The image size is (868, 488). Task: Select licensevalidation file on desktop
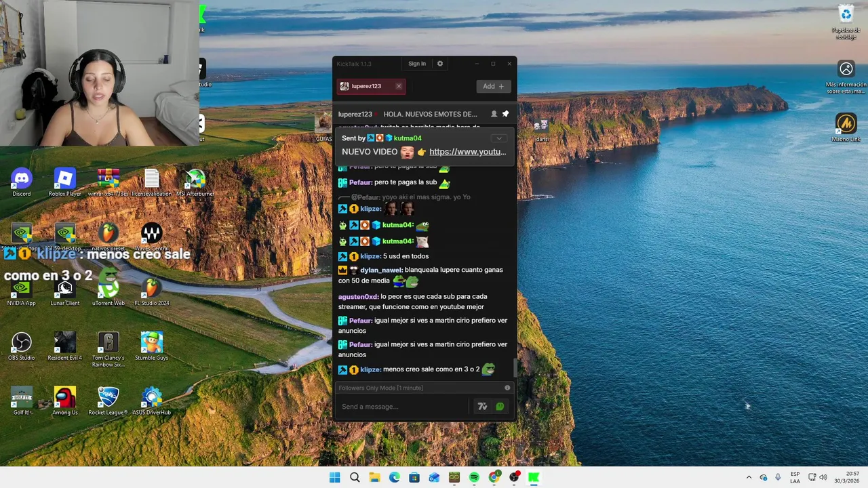point(152,183)
